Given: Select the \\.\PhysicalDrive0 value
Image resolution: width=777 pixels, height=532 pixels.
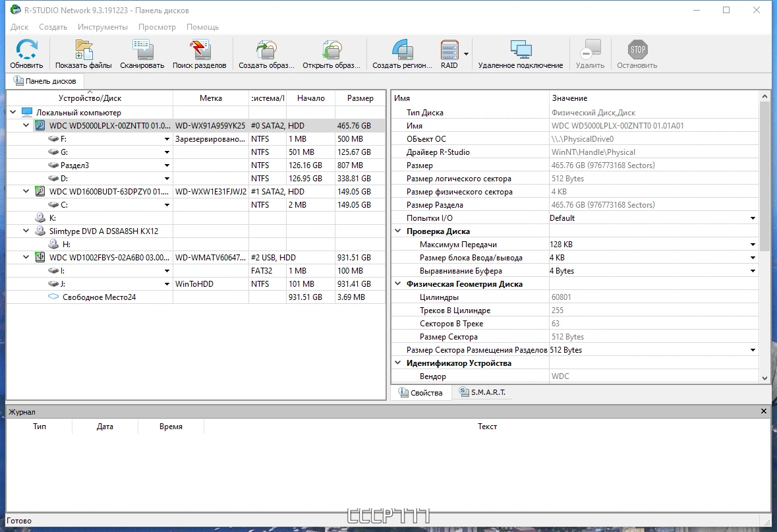Looking at the screenshot, I should pyautogui.click(x=582, y=139).
